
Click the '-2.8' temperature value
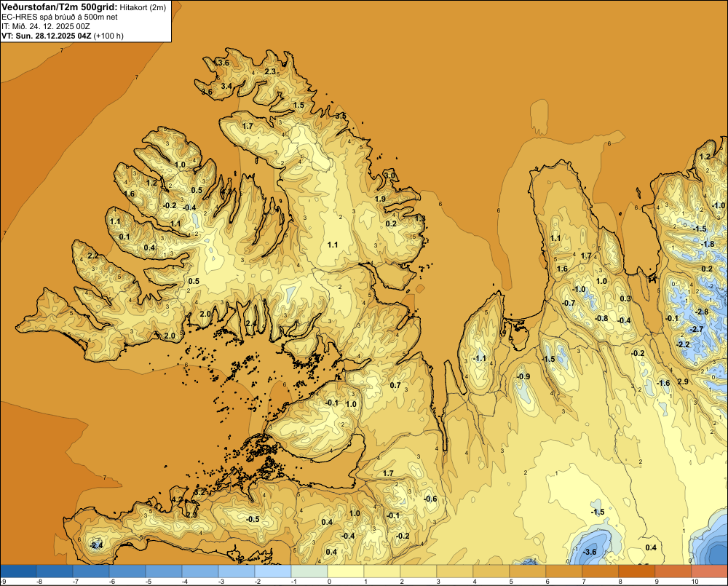(x=702, y=312)
